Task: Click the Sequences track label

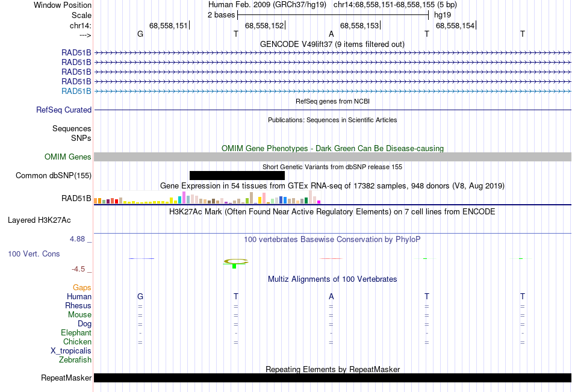Action: 72,128
